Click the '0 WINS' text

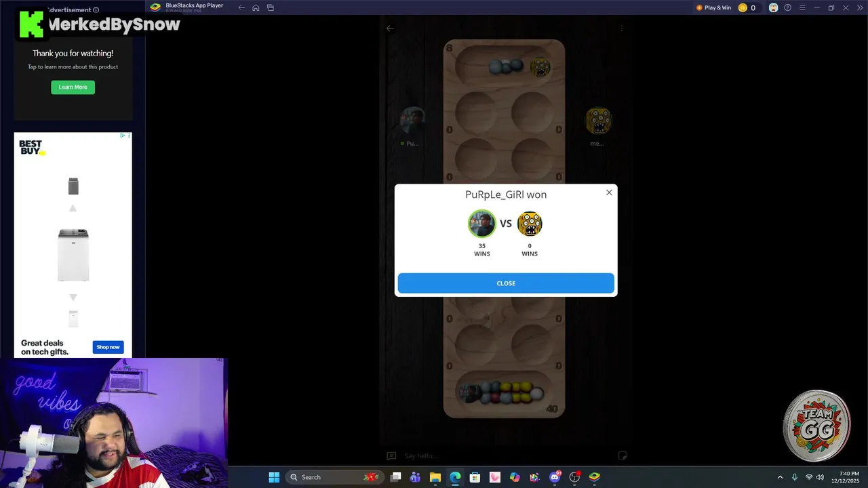pyautogui.click(x=530, y=250)
